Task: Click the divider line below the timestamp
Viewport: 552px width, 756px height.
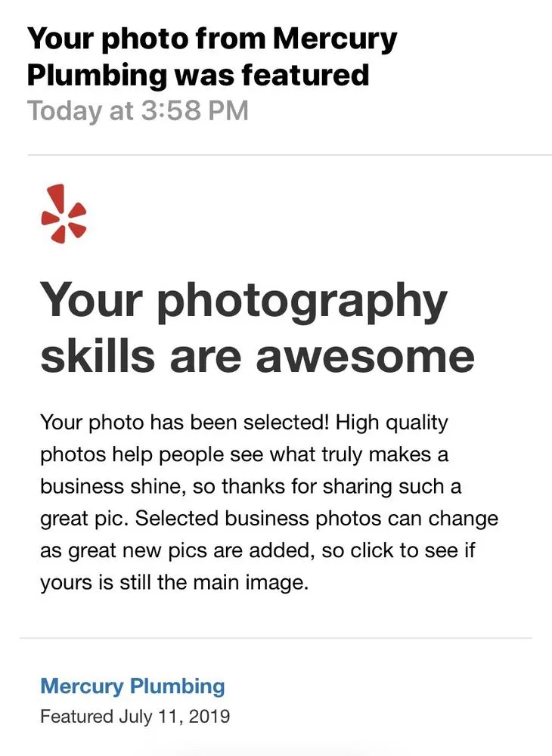Action: click(289, 155)
